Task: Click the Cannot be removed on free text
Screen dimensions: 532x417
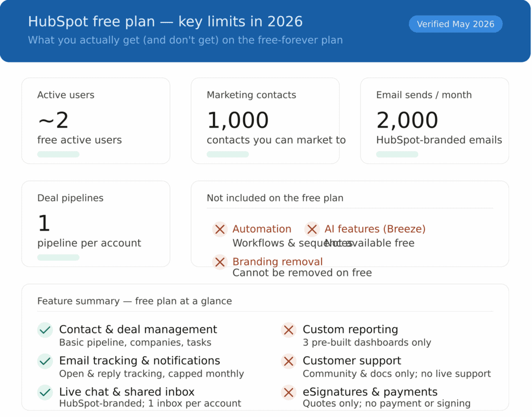Action: pos(302,273)
